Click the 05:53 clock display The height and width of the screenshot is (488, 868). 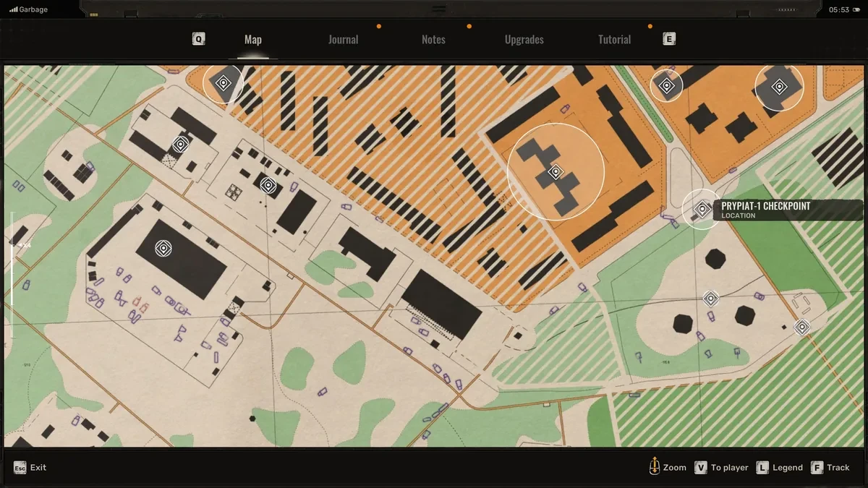839,9
